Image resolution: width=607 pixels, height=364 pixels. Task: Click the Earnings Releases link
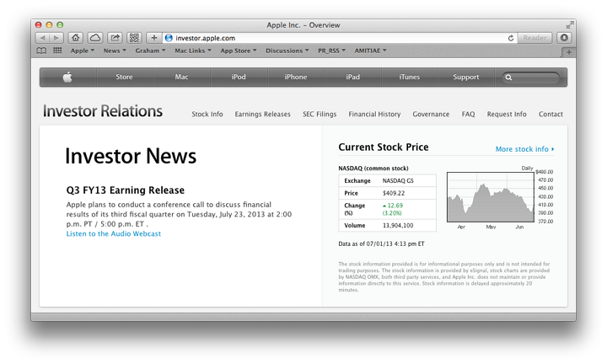(x=262, y=114)
